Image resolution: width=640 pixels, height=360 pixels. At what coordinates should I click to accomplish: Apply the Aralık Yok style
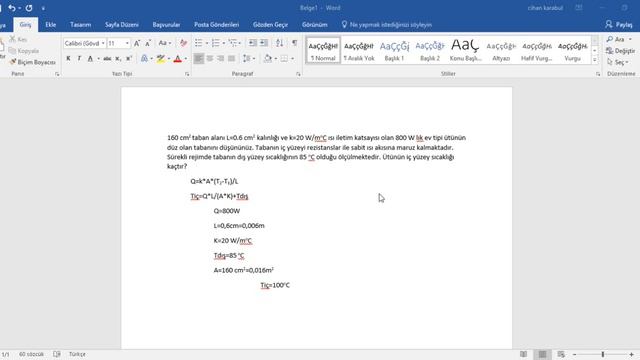359,51
